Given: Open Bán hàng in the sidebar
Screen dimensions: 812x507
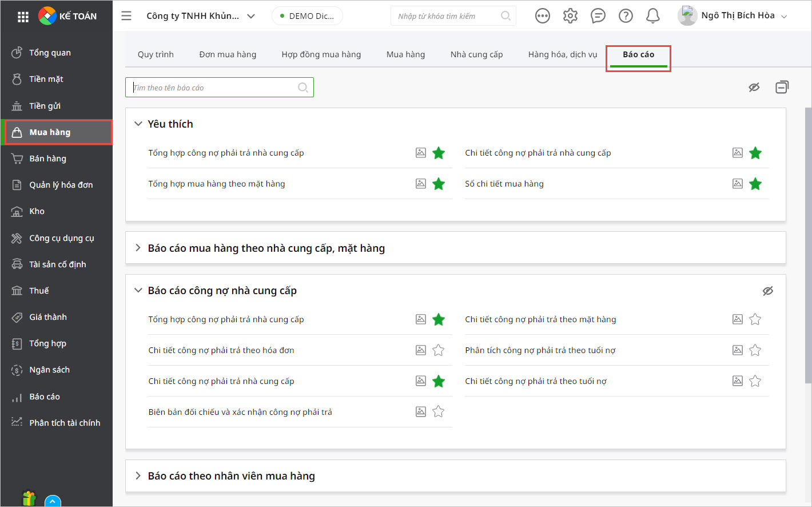Looking at the screenshot, I should (47, 159).
